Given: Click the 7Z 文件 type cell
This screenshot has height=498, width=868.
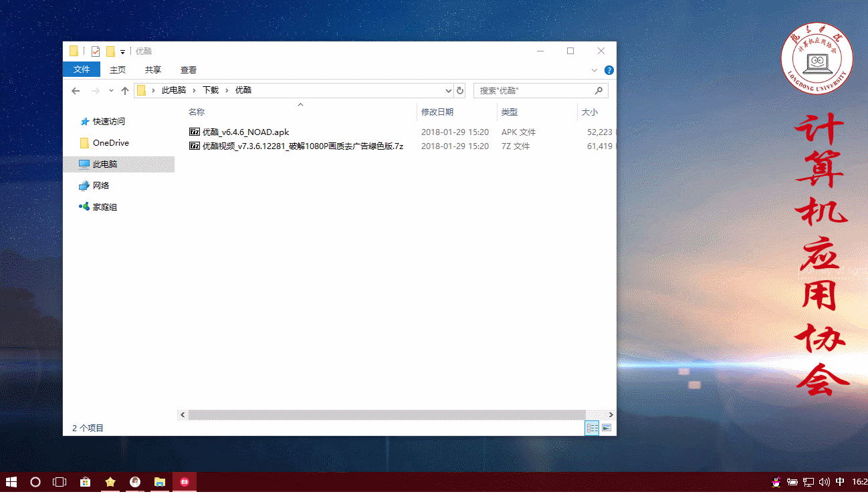Looking at the screenshot, I should (x=516, y=146).
